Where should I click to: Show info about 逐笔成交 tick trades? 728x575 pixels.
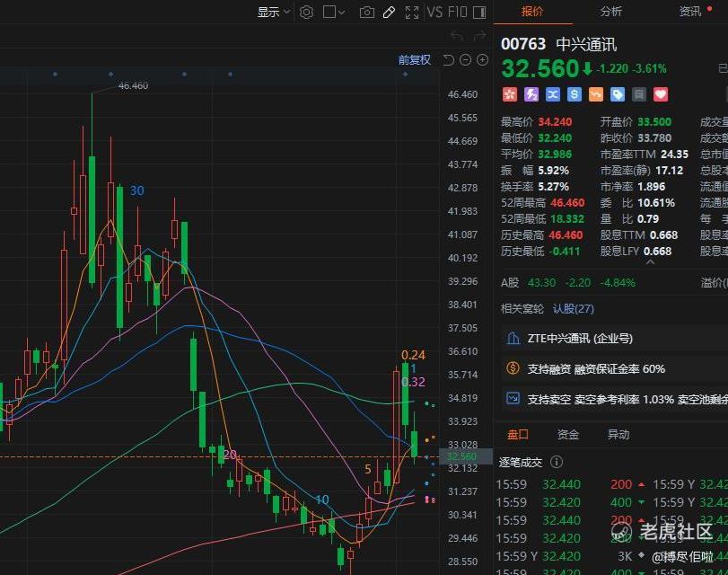pyautogui.click(x=557, y=462)
